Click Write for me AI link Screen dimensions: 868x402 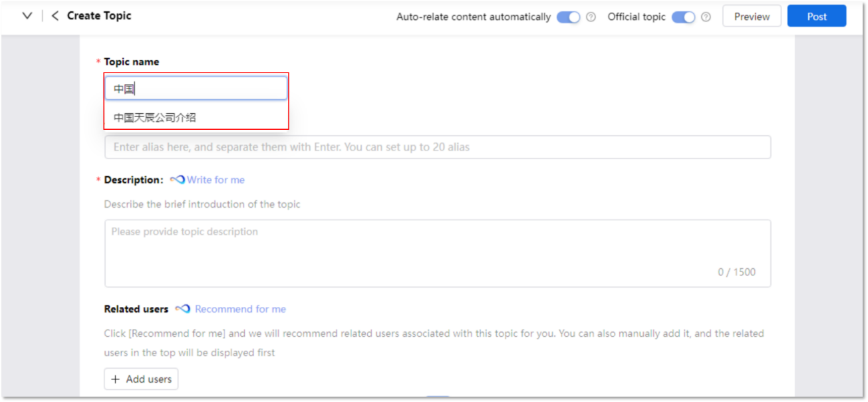coord(216,180)
